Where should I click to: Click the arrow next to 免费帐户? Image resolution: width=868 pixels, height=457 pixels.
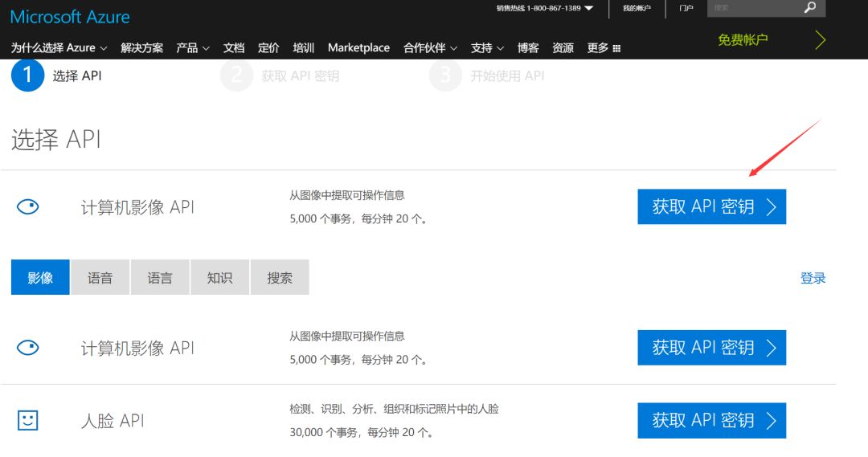(821, 40)
